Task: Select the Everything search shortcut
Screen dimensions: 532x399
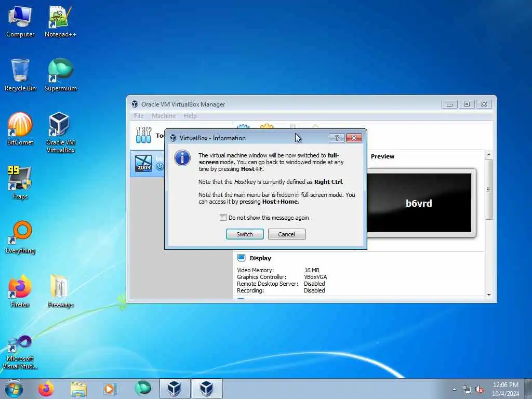Action: (x=20, y=237)
